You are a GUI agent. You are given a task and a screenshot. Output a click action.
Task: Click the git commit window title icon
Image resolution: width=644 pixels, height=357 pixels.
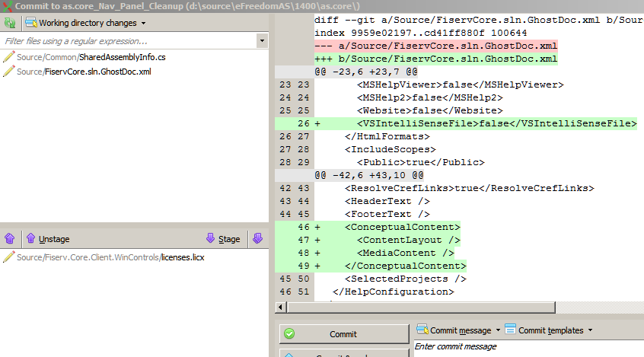point(8,6)
